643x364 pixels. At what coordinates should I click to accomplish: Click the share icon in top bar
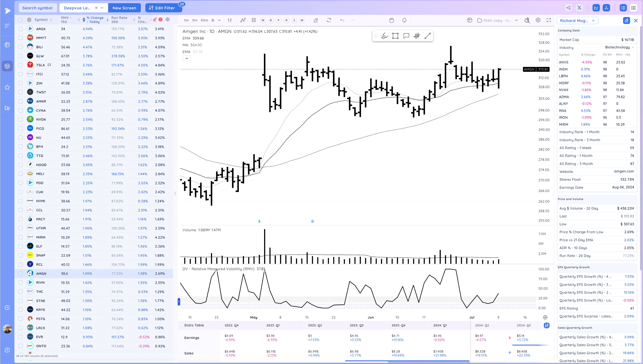pos(568,8)
